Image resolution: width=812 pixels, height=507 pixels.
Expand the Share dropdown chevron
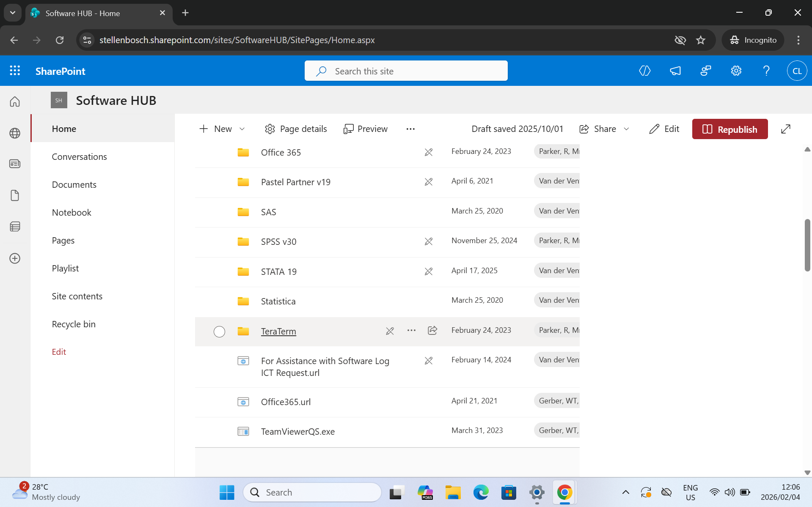point(627,129)
